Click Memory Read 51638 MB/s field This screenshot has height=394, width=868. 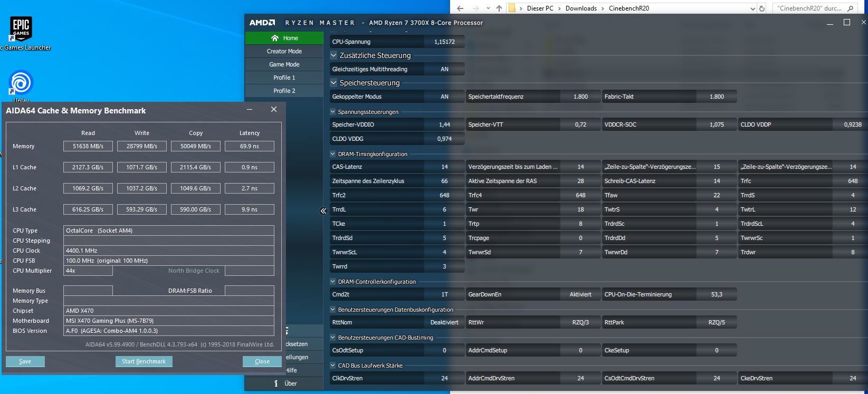click(x=88, y=146)
